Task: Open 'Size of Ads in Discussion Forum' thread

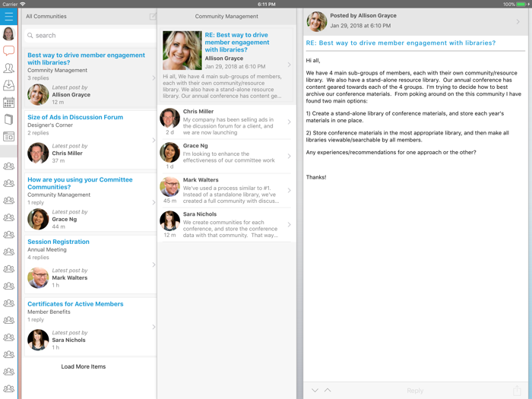Action: [x=75, y=117]
